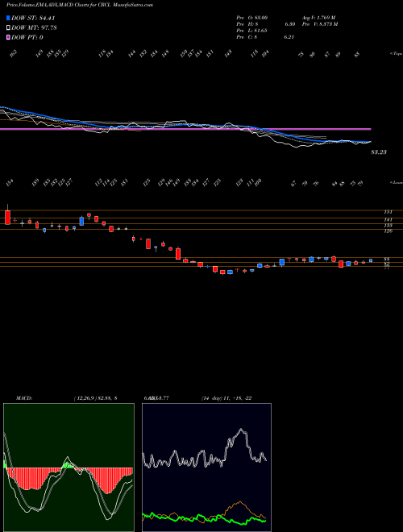Select the 'DOW PT: 0' legend label

[x=27, y=37]
